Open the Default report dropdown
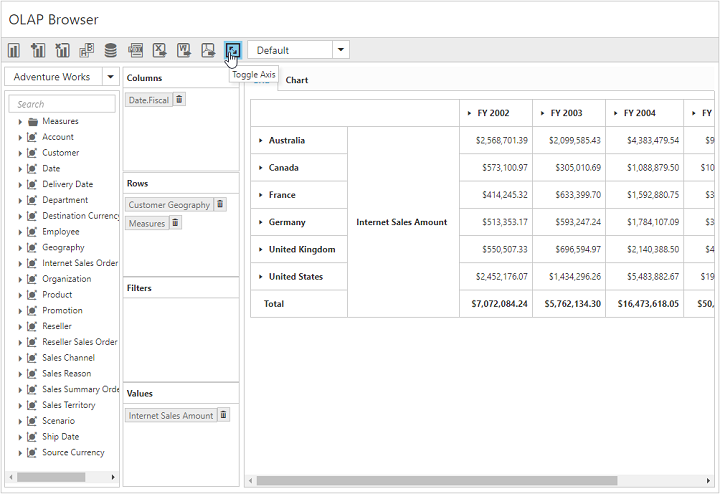 click(x=341, y=50)
